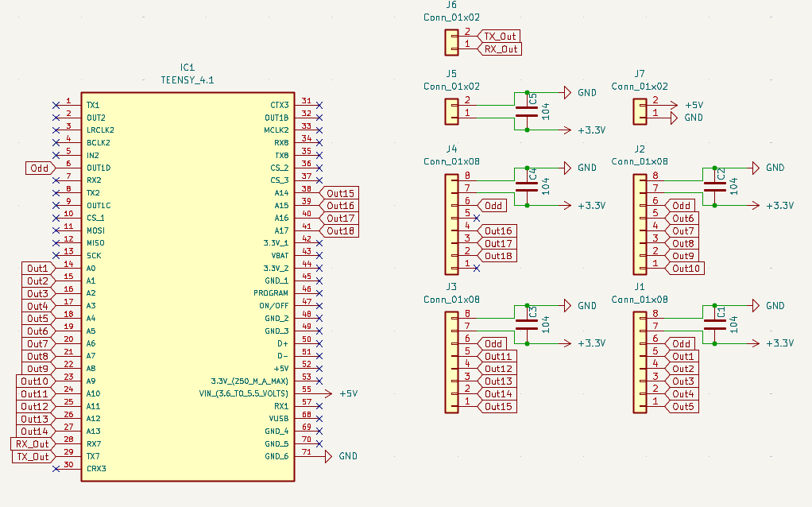
Task: Click the VBAT pin name on IC1
Action: point(280,255)
